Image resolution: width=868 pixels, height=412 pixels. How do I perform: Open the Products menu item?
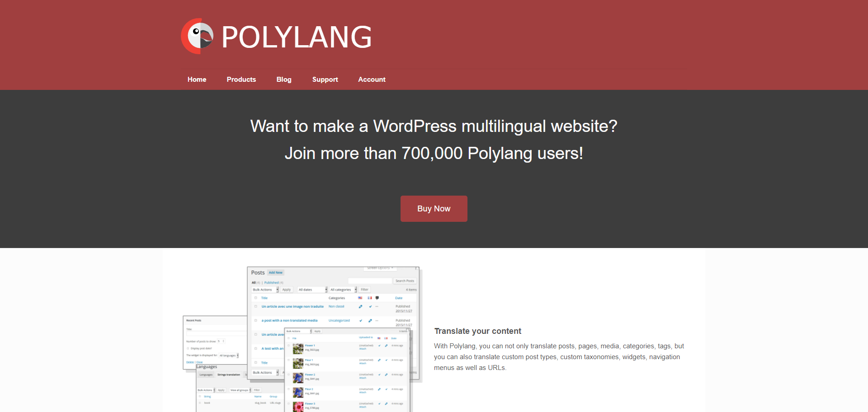(241, 80)
